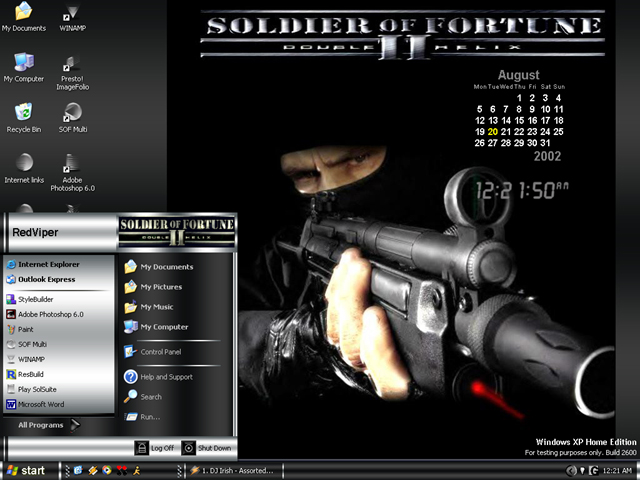
Task: Open the WINAMP desktop shortcut
Action: (x=72, y=17)
